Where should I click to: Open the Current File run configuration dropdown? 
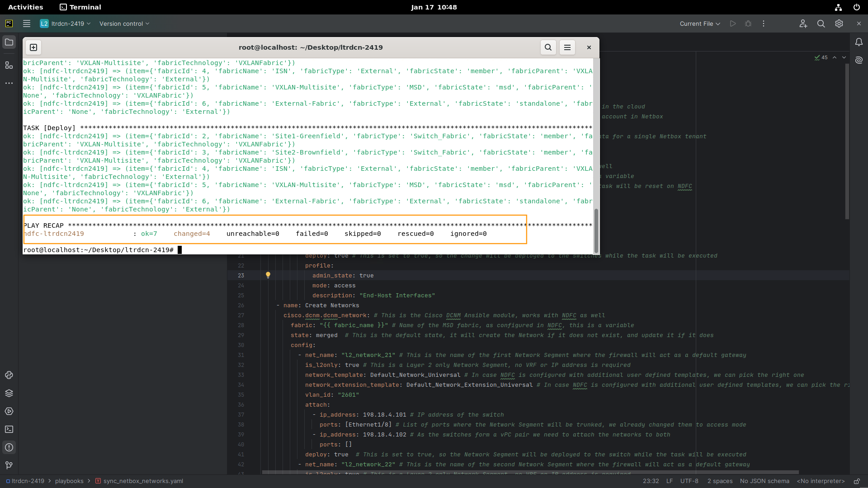coord(700,23)
